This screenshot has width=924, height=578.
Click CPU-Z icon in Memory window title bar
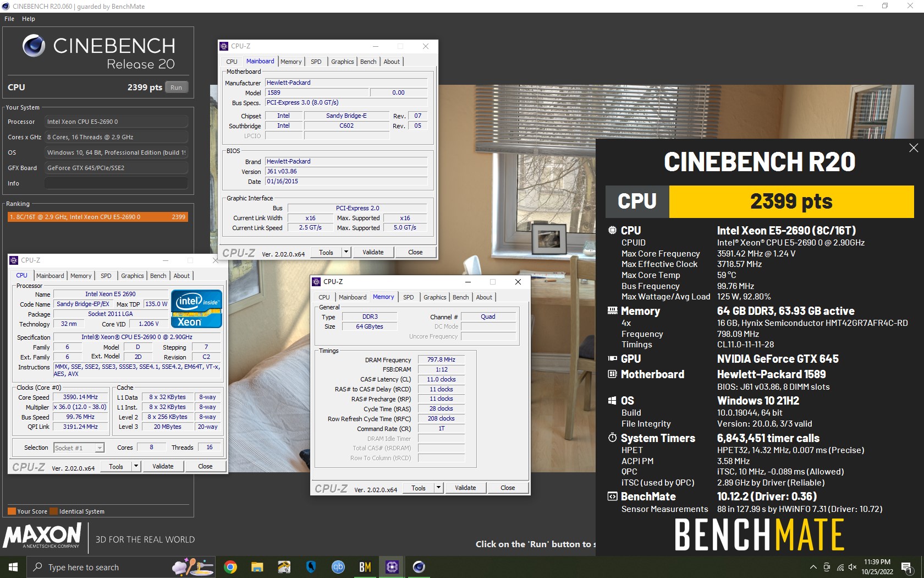(x=316, y=282)
